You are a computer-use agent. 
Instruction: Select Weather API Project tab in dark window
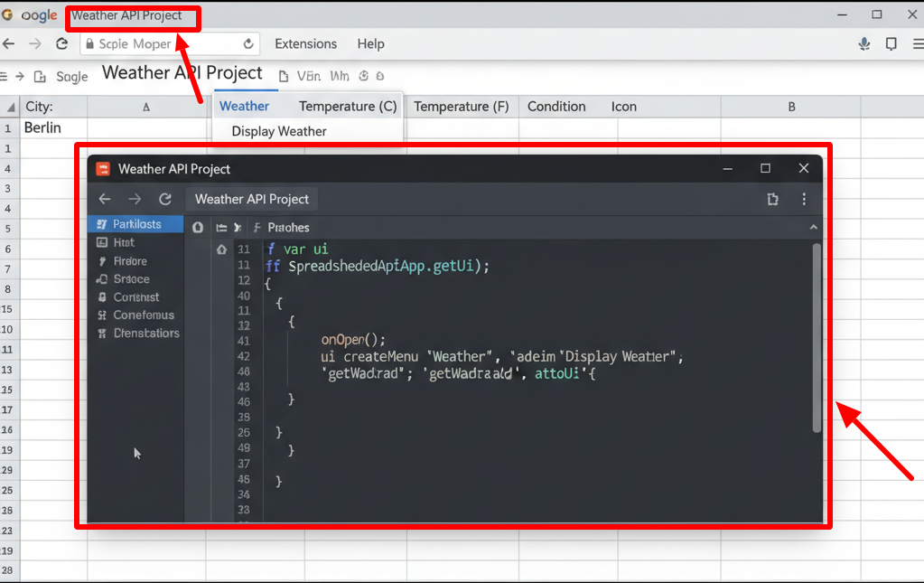point(252,199)
